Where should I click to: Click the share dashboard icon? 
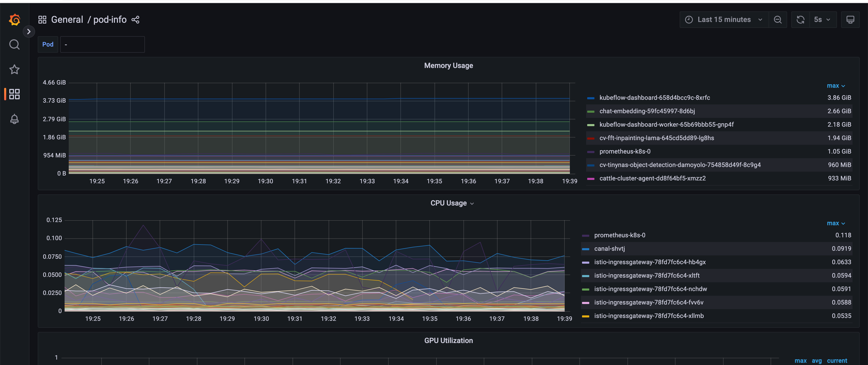135,20
